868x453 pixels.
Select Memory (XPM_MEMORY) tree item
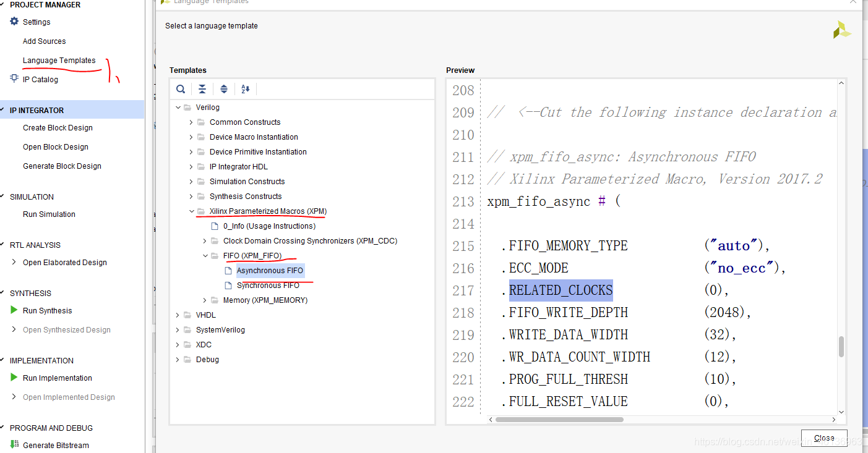pos(265,300)
